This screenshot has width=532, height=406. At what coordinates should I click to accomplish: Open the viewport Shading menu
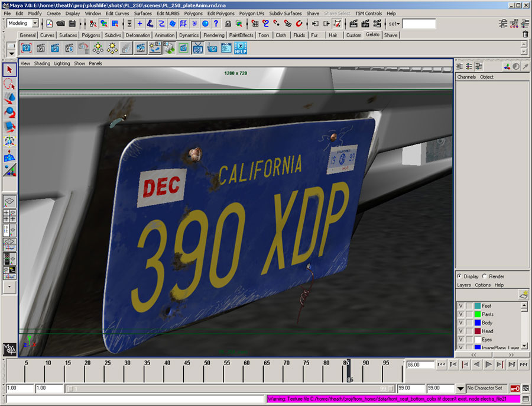tap(42, 63)
